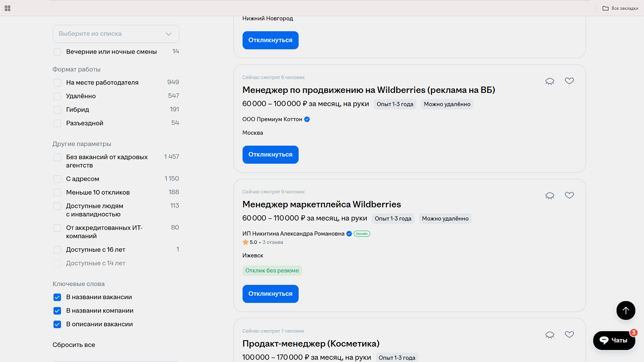
Task: Hide the Менеджер маркетплейса Wildberries vacancy
Action: click(x=549, y=196)
